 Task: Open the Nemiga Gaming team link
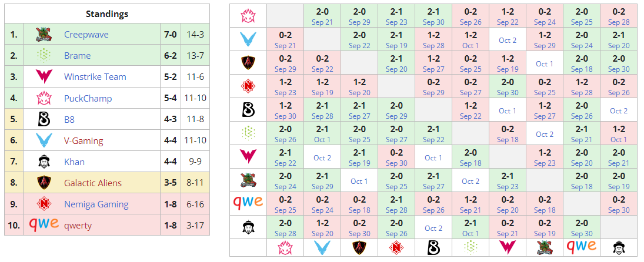point(96,204)
